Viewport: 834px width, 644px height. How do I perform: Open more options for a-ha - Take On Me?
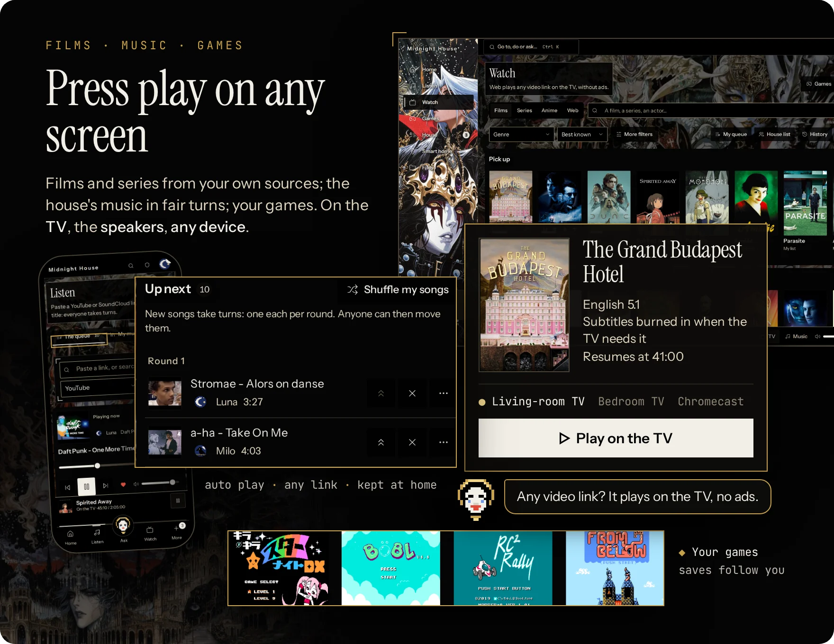point(443,442)
